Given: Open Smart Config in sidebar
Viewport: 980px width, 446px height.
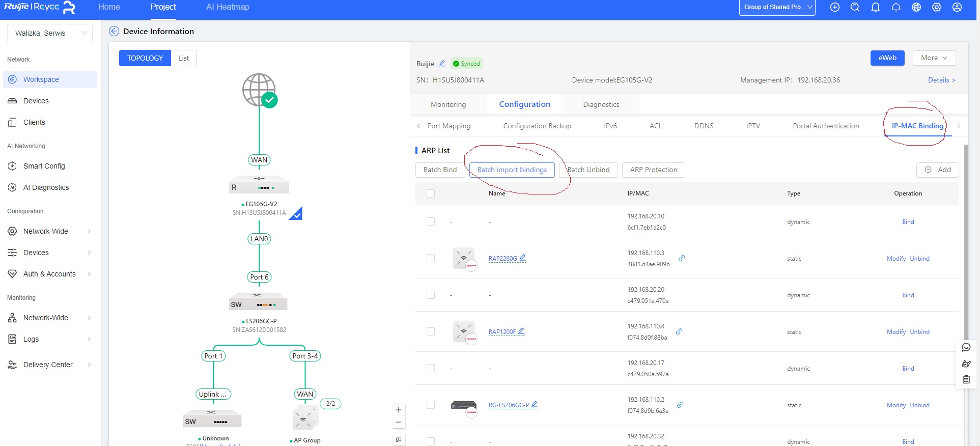Looking at the screenshot, I should coord(44,166).
